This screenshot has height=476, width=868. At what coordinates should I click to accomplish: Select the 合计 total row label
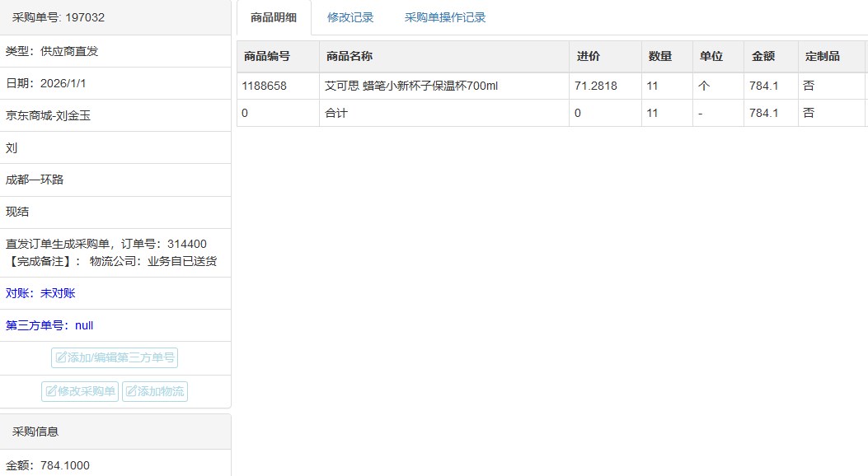point(336,113)
